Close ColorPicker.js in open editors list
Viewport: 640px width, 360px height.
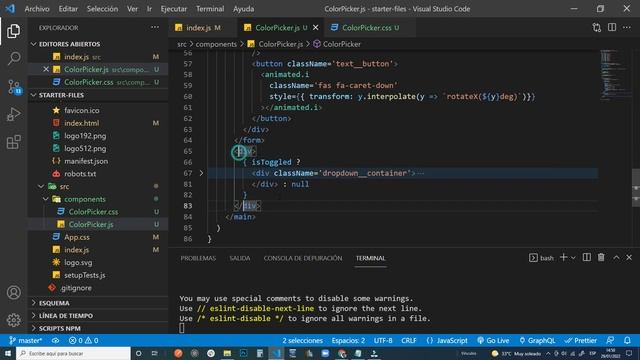[x=46, y=69]
